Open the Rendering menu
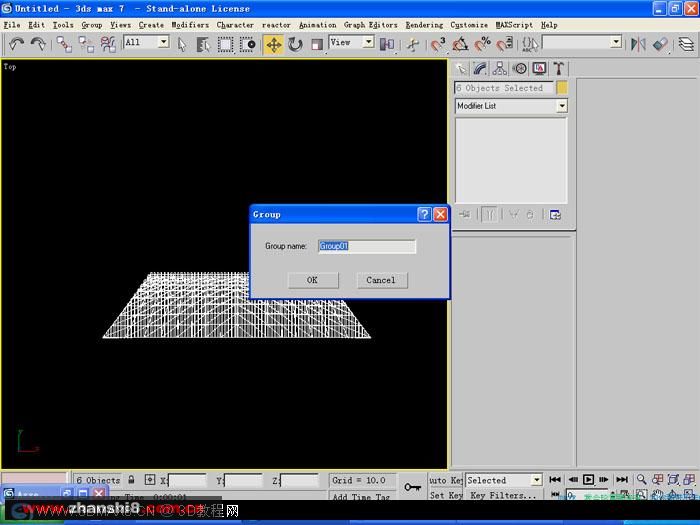700x525 pixels. 424,25
